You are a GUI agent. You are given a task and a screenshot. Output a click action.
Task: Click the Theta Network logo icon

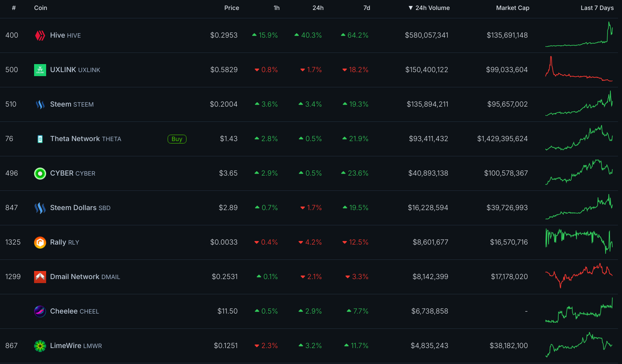point(40,139)
